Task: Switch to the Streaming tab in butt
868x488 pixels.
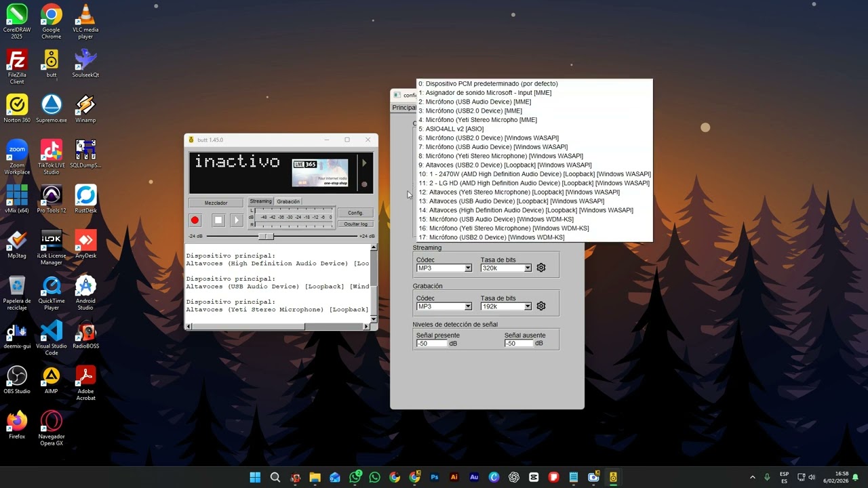Action: tap(260, 201)
